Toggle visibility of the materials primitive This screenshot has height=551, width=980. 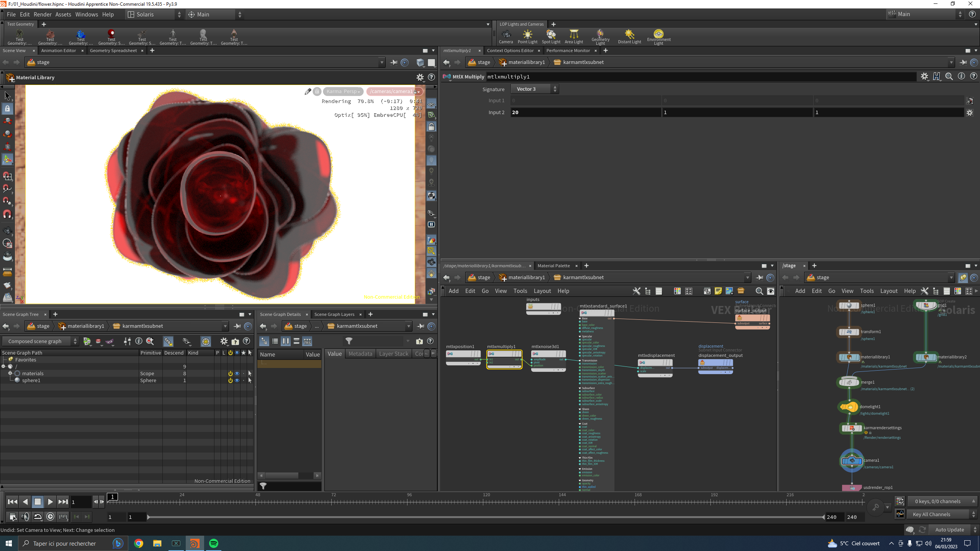click(237, 374)
